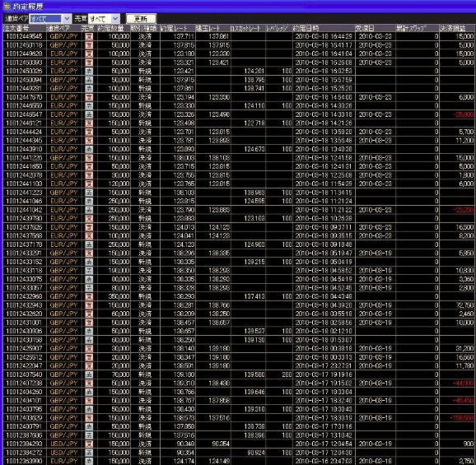Select the buy icon for USD/JPY order 10012384293

tap(89, 444)
